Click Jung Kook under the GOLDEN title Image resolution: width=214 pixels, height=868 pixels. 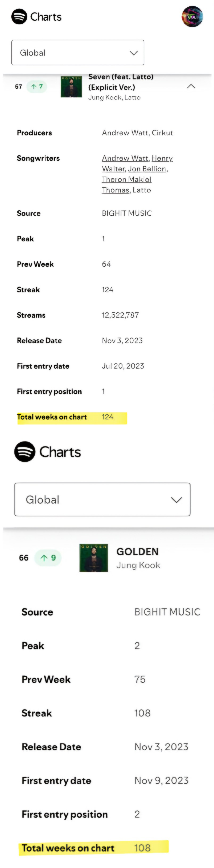[138, 565]
